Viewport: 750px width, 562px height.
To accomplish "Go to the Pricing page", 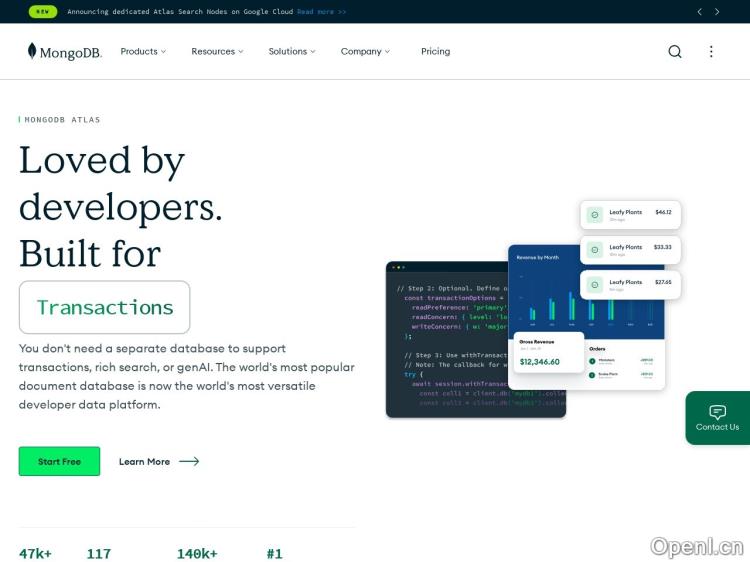I will click(435, 52).
